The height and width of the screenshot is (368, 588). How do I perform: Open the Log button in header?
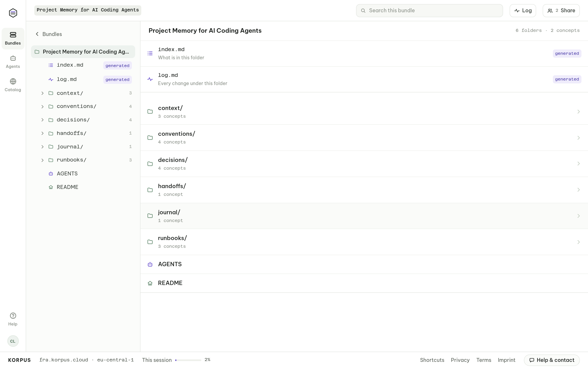(x=523, y=10)
